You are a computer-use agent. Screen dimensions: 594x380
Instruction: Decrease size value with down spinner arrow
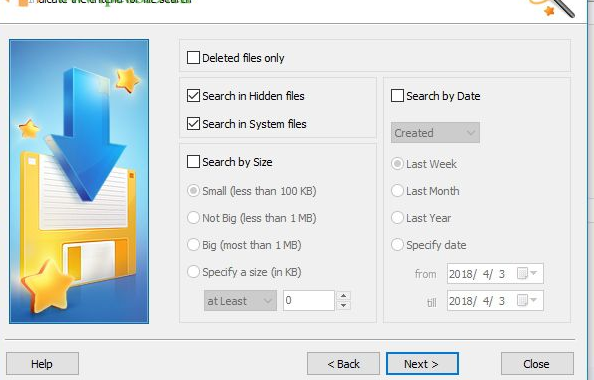[343, 305]
